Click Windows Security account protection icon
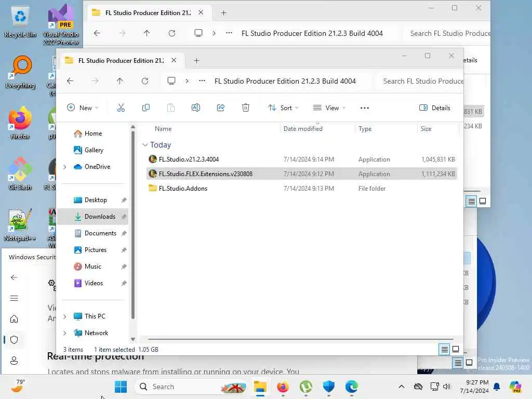This screenshot has width=532, height=399. [14, 361]
